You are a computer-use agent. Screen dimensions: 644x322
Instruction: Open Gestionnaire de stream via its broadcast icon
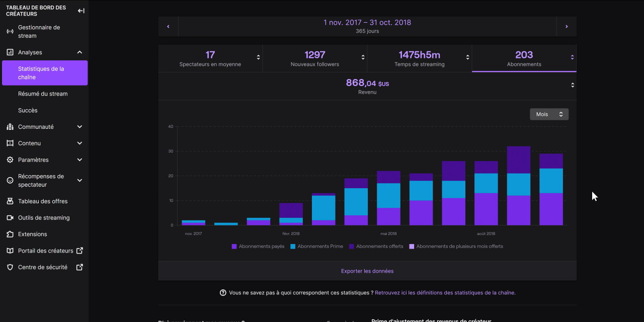[x=10, y=32]
